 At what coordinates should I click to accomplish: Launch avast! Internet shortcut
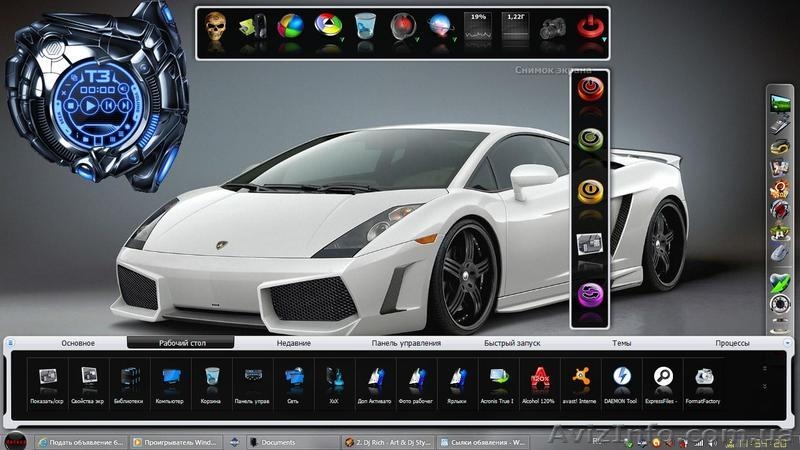[x=580, y=383]
